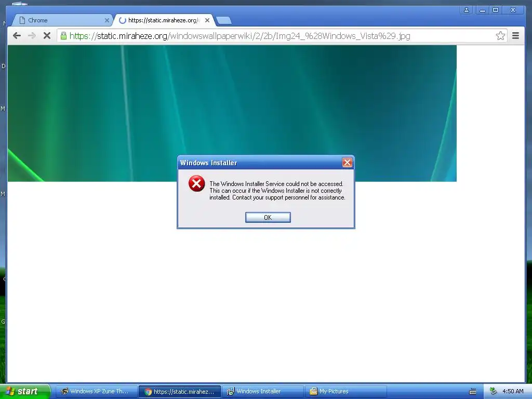This screenshot has height=399, width=532.
Task: Click the URL address bar
Action: [282, 36]
